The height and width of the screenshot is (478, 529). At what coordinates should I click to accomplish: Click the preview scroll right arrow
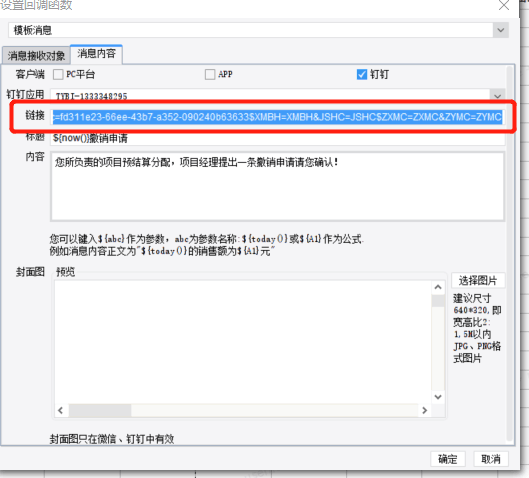(x=424, y=410)
